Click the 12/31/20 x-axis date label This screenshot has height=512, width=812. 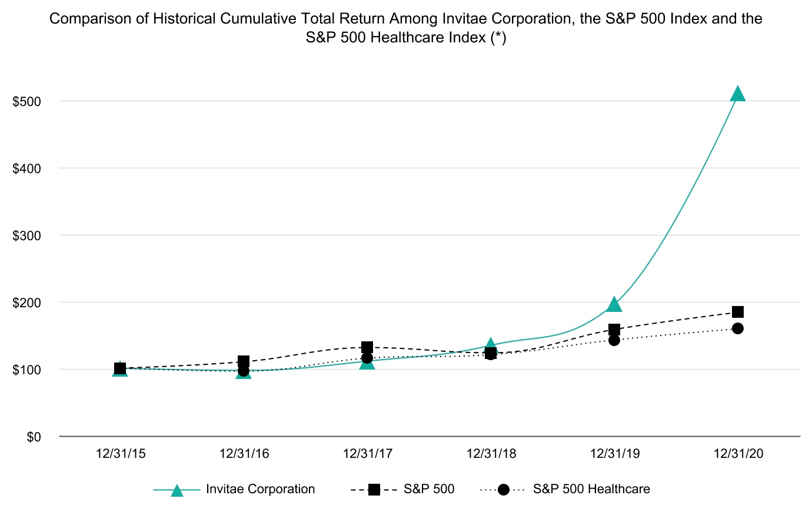738,454
